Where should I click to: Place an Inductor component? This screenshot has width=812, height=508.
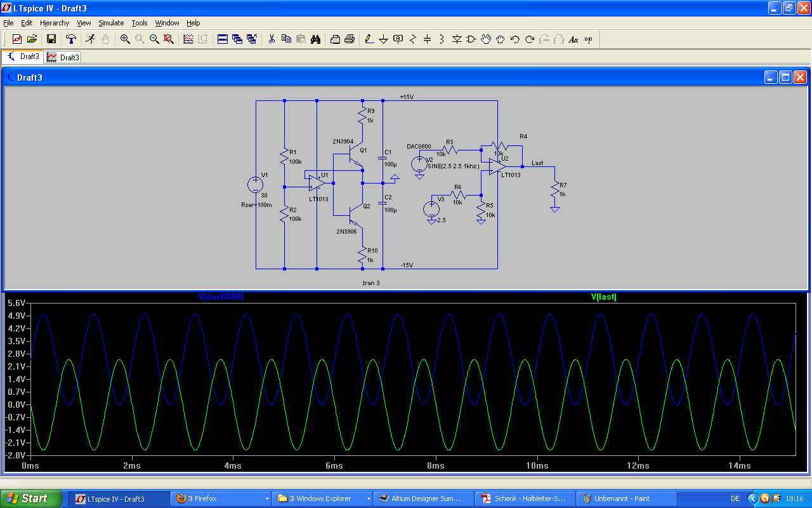coord(442,39)
